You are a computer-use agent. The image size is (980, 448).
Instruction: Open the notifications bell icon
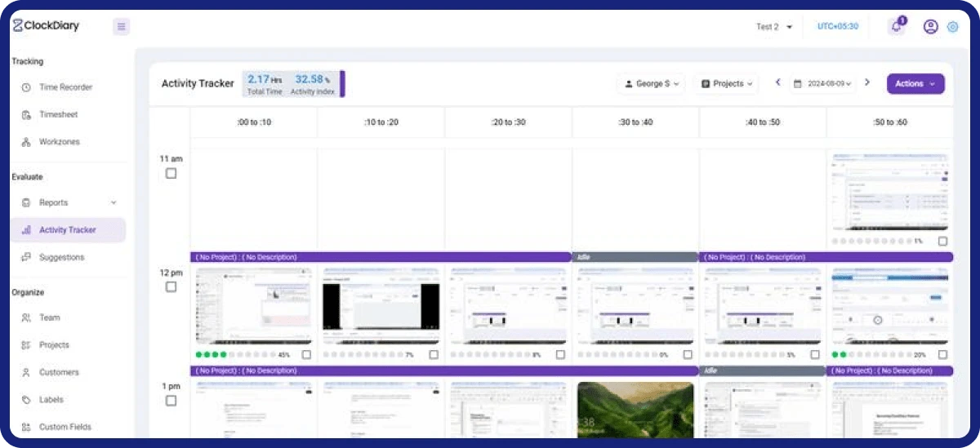pyautogui.click(x=896, y=26)
